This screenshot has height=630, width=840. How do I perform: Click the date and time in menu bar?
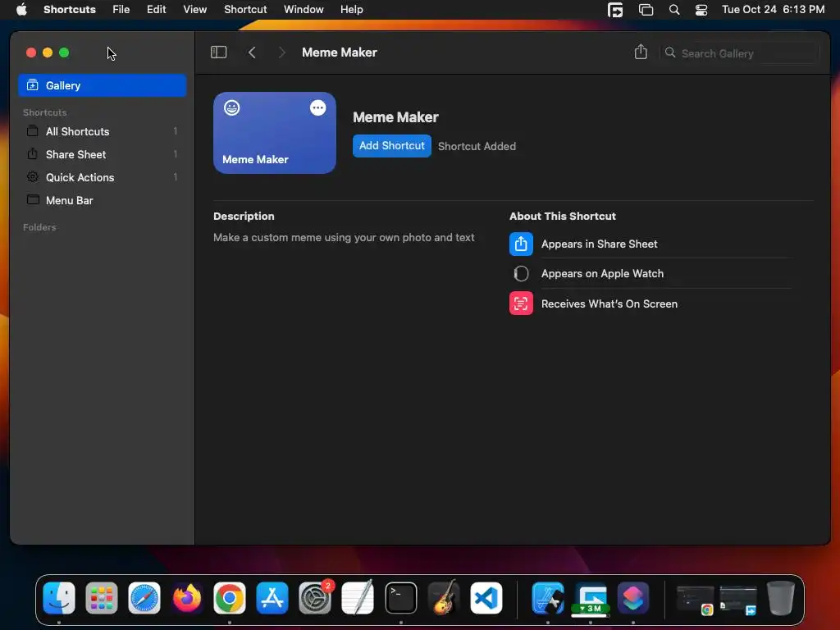coord(773,10)
